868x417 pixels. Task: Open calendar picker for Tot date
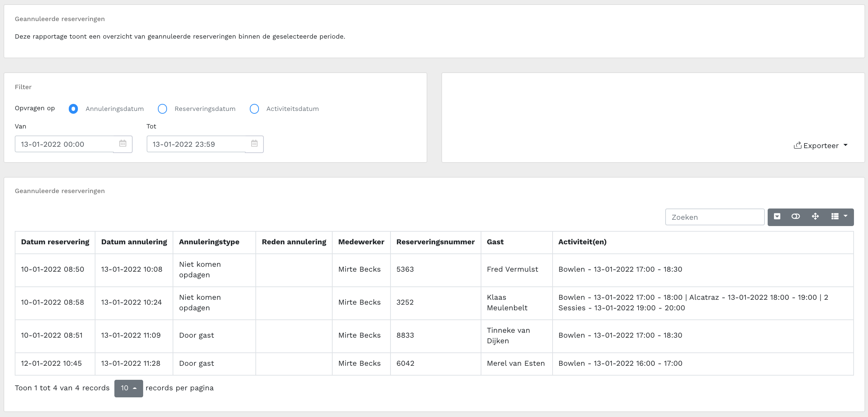coord(254,144)
